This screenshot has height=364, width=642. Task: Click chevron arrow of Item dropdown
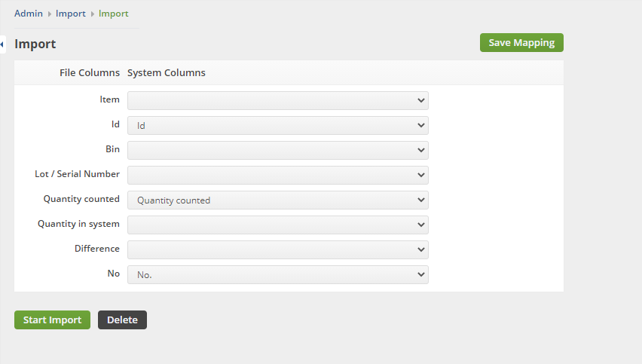(421, 100)
